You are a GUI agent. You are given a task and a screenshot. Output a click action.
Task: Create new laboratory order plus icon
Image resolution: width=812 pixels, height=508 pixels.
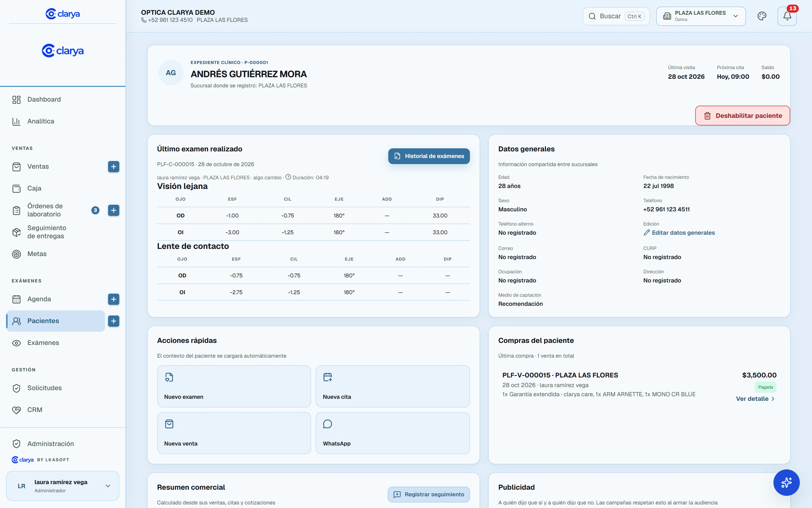[x=114, y=210]
